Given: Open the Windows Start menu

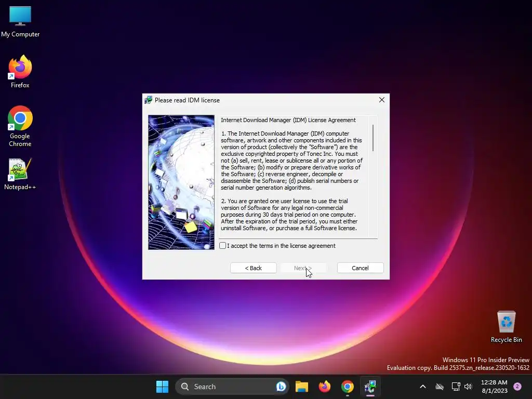Looking at the screenshot, I should (x=162, y=387).
